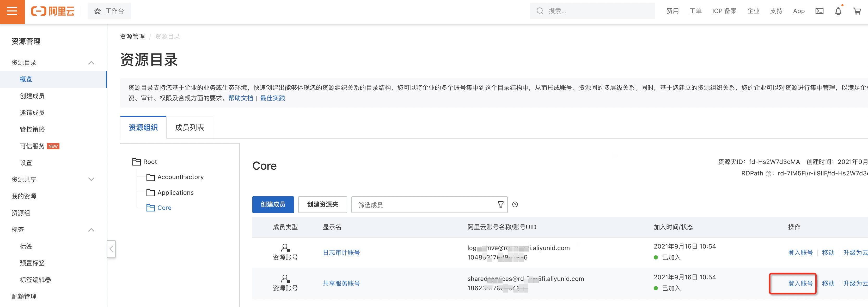Open the notifications bell

tap(838, 11)
